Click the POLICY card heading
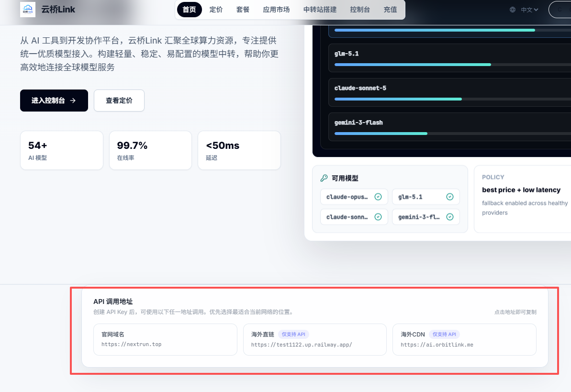Image resolution: width=571 pixels, height=392 pixels. pyautogui.click(x=493, y=177)
